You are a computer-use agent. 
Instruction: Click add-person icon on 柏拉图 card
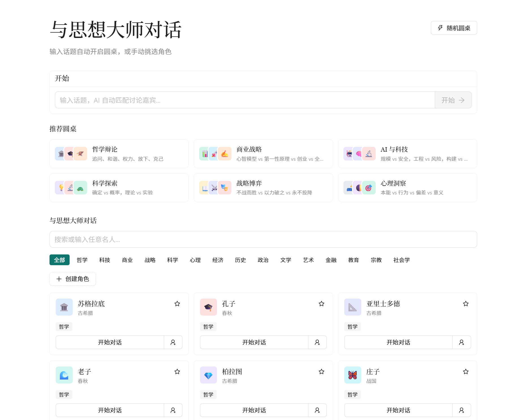pyautogui.click(x=317, y=410)
